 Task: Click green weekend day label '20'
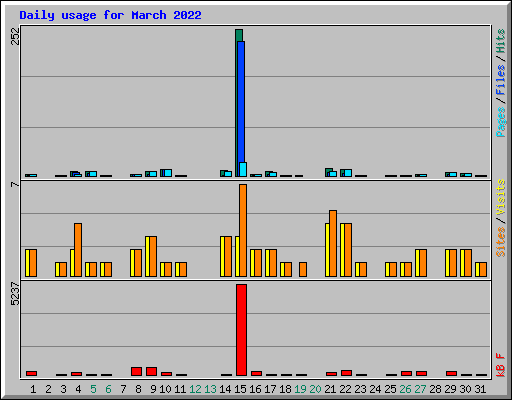tap(315, 389)
